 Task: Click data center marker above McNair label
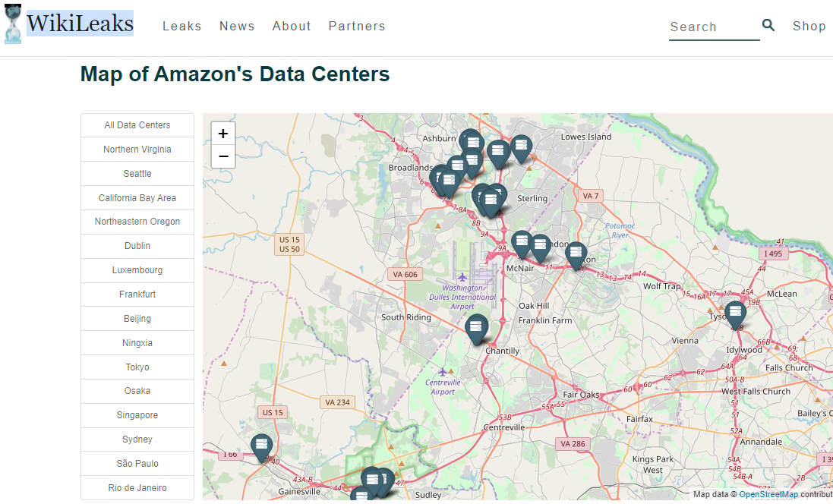tap(522, 244)
